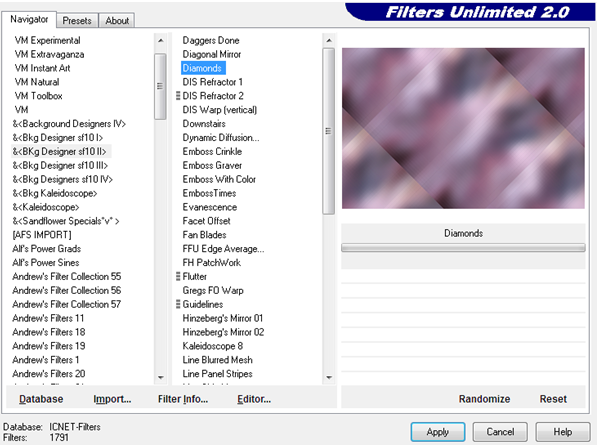The height and width of the screenshot is (445, 597).
Task: Select &<Bkg Kaleidoscope> in category list
Action: 55,193
